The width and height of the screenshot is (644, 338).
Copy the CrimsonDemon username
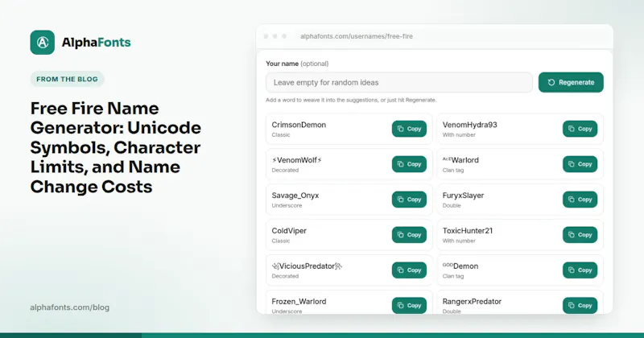pos(409,129)
